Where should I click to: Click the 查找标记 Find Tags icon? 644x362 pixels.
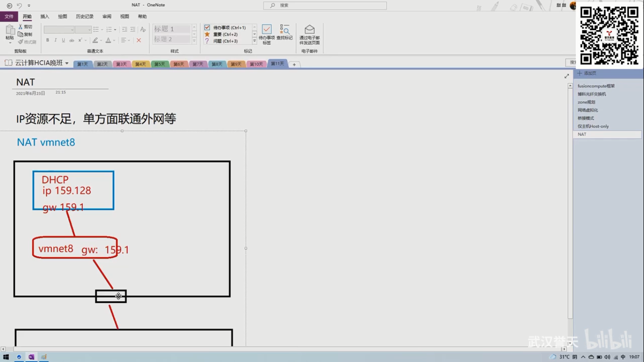click(x=284, y=29)
